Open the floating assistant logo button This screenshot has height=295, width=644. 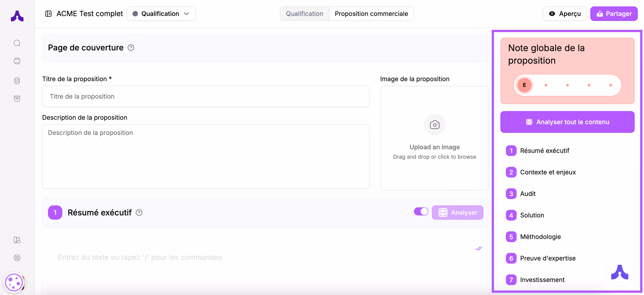click(x=620, y=272)
